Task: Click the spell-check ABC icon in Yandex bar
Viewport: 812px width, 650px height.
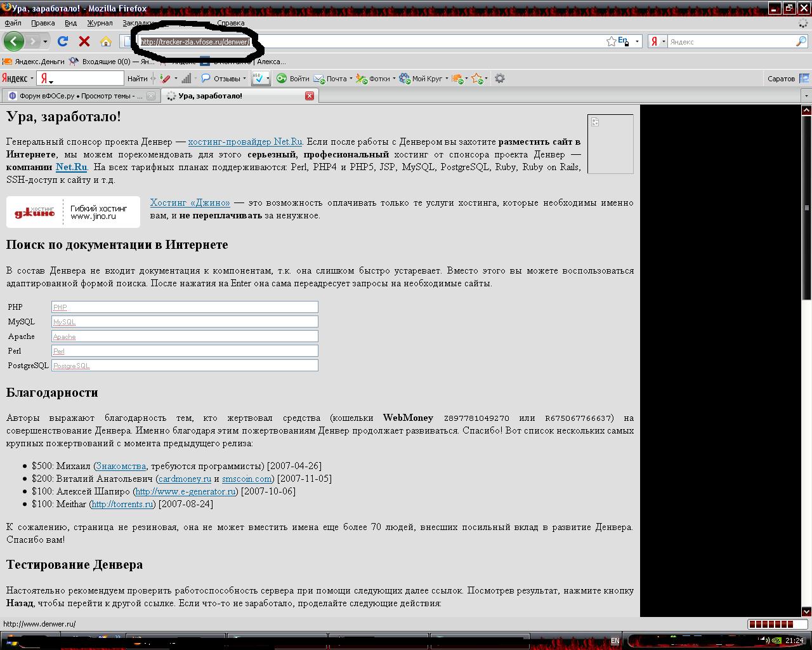Action: pyautogui.click(x=259, y=79)
